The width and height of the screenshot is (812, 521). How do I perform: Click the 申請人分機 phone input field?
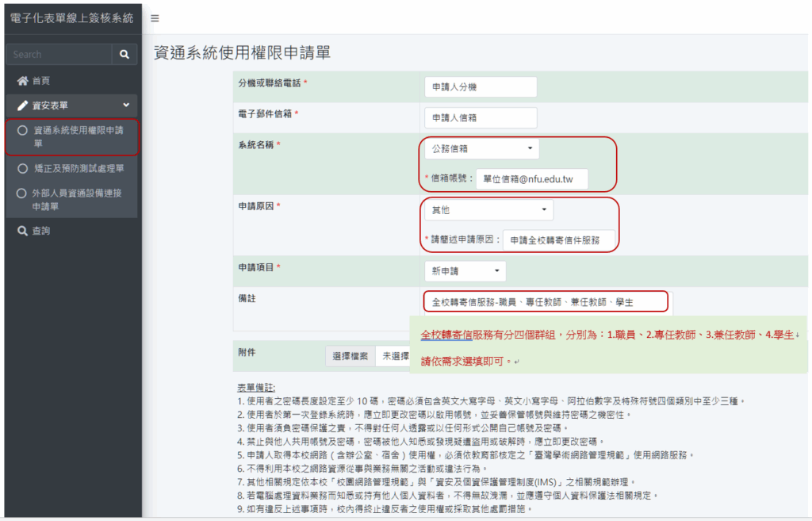pyautogui.click(x=480, y=87)
